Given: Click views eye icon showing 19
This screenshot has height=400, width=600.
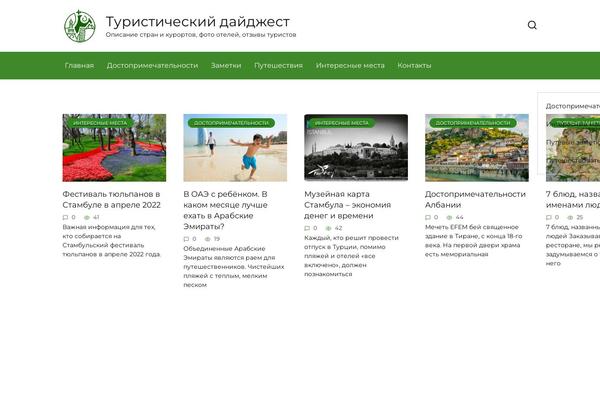Looking at the screenshot, I should tap(208, 239).
